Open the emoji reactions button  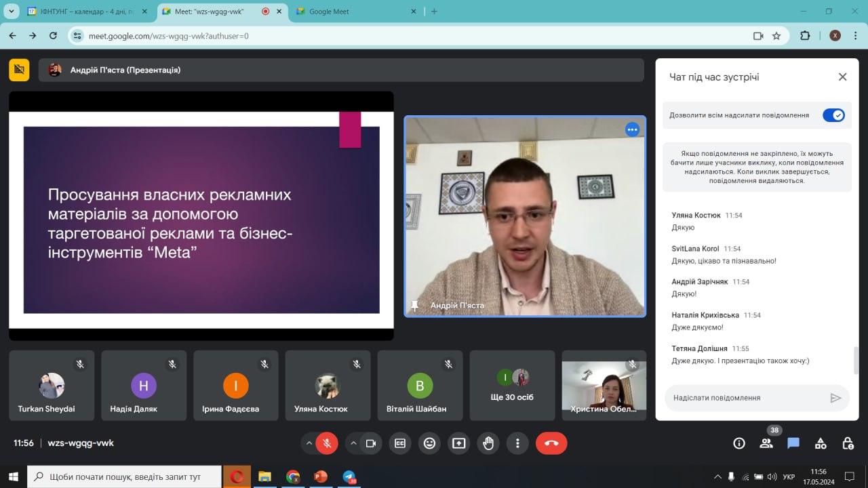coord(429,443)
